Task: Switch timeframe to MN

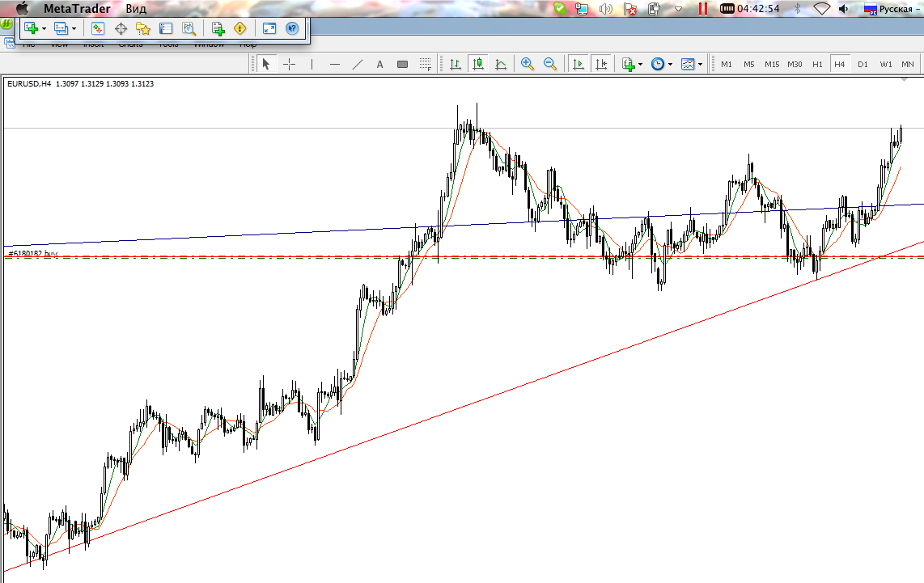Action: click(908, 64)
